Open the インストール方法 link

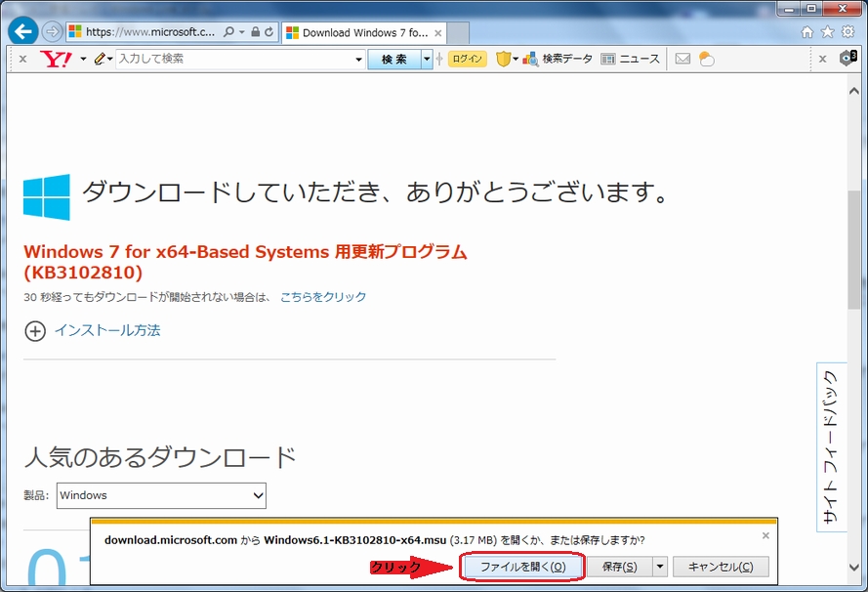(x=107, y=330)
